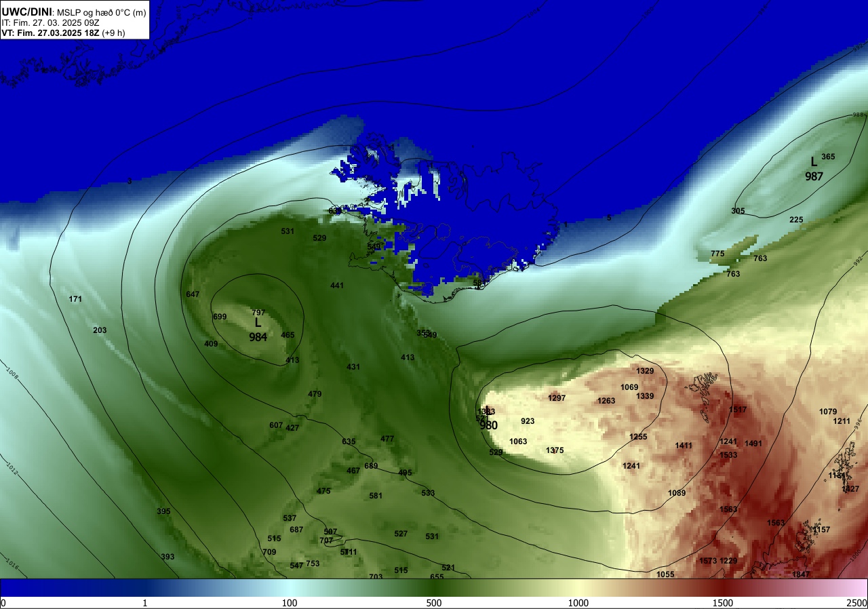
Task: Click the height value 1517
Action: click(x=738, y=410)
